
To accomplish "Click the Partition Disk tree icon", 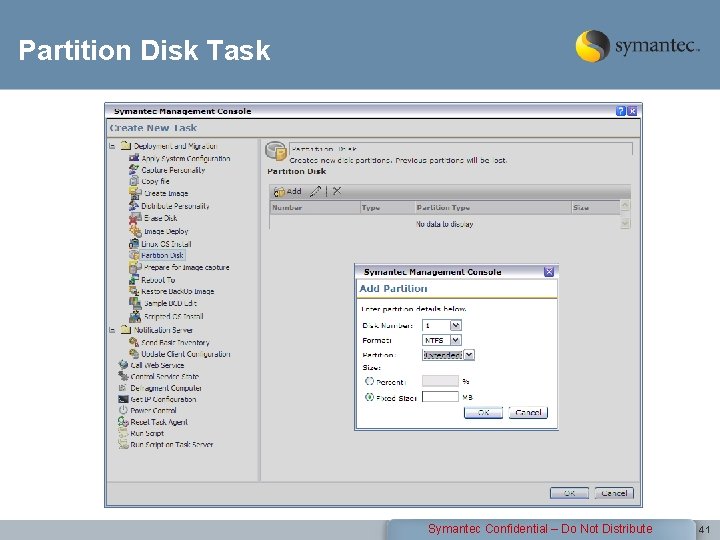I will tap(134, 255).
